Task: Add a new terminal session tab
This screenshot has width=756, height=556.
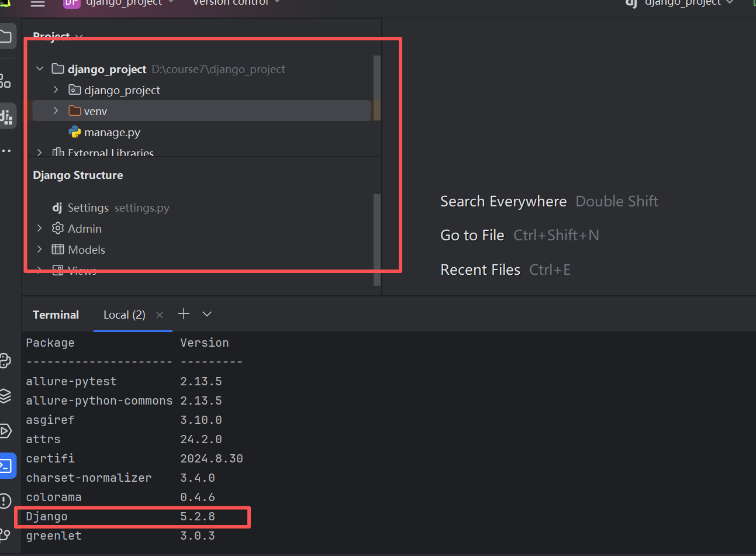Action: click(184, 314)
